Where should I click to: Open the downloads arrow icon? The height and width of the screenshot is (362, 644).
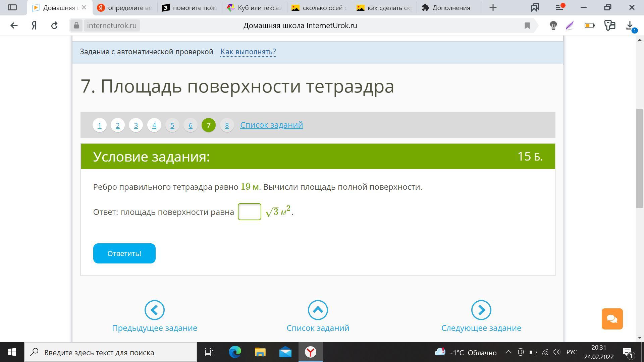click(630, 25)
